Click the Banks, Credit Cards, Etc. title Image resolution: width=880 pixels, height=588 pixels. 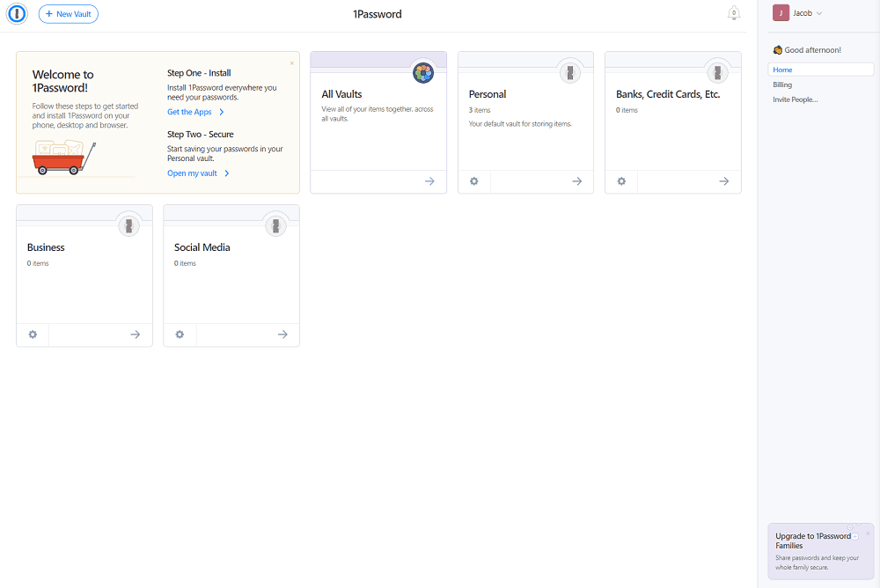coord(668,94)
